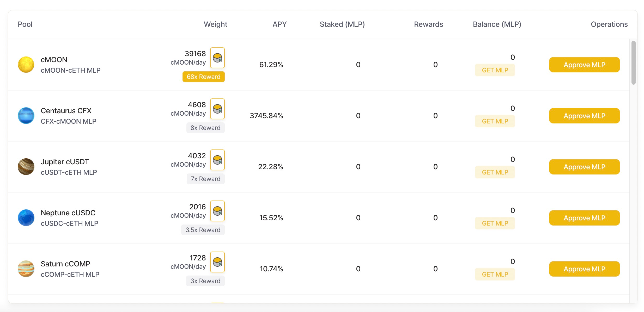Click the cMOON pool moon icon
Image resolution: width=644 pixels, height=312 pixels.
[x=26, y=65]
